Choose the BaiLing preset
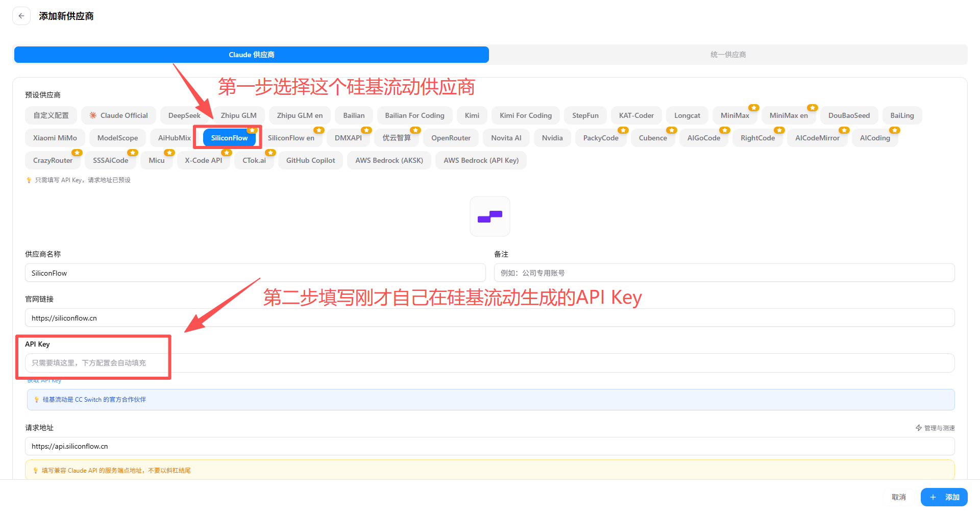This screenshot has width=980, height=514. [902, 115]
